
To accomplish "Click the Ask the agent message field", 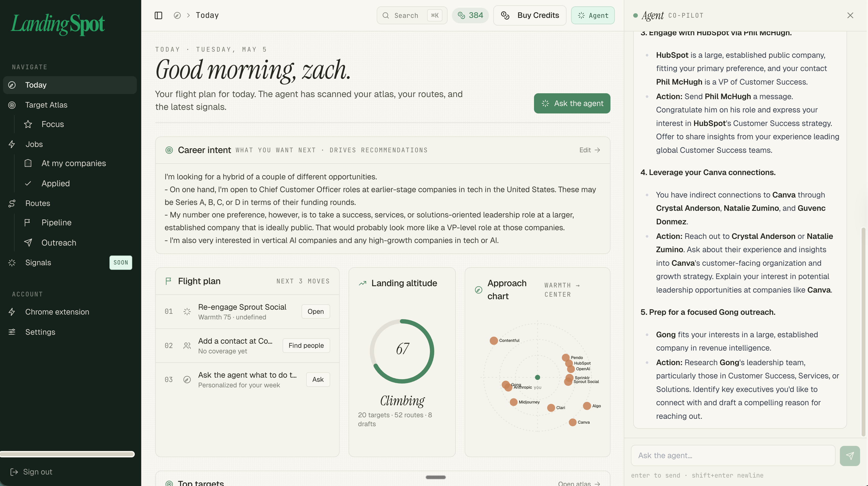I will pos(733,456).
